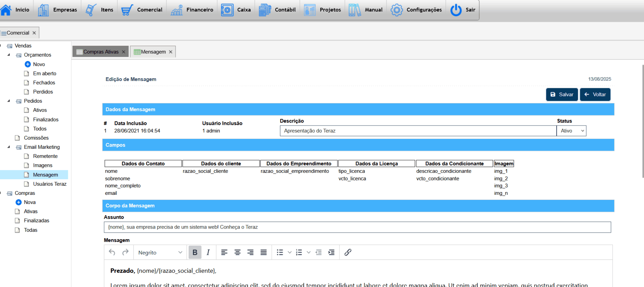The height and width of the screenshot is (287, 644).
Task: Toggle right text alignment
Action: (x=251, y=252)
